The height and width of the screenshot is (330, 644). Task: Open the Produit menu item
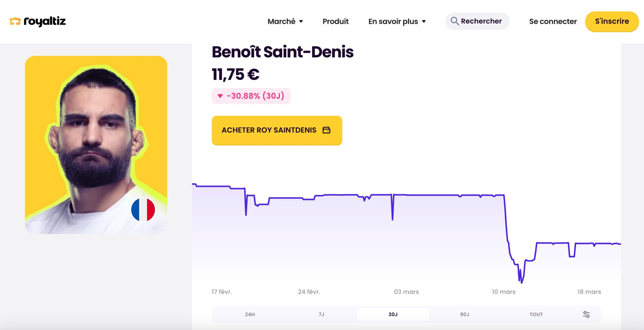[x=335, y=22]
